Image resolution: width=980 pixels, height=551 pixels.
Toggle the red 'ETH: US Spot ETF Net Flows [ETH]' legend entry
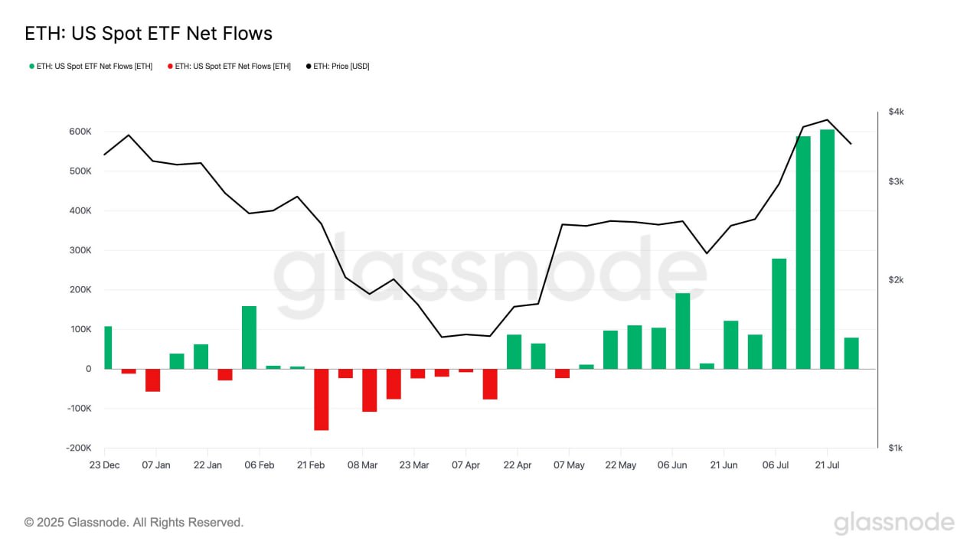[x=229, y=67]
